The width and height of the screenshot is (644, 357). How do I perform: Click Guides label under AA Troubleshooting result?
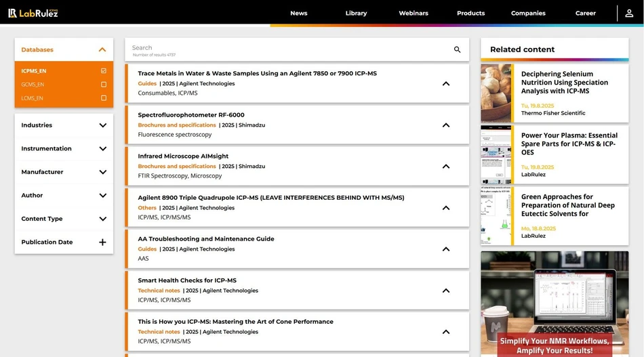[x=147, y=249]
